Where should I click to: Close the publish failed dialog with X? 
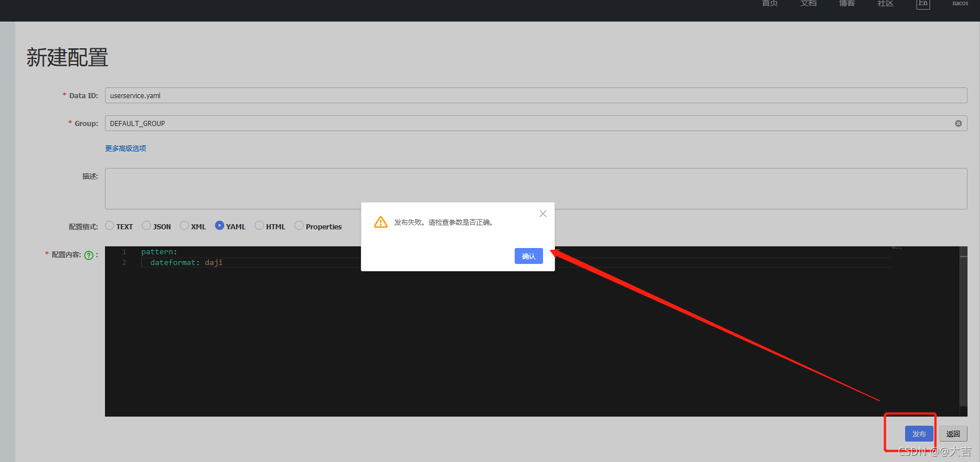543,214
